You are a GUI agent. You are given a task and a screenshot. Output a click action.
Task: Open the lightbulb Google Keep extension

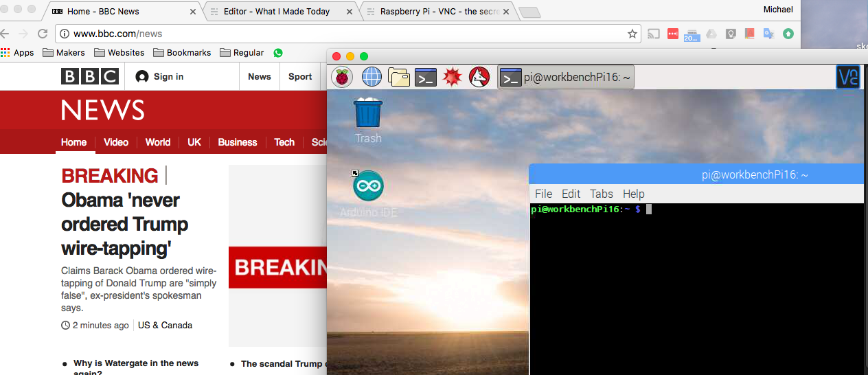click(731, 34)
